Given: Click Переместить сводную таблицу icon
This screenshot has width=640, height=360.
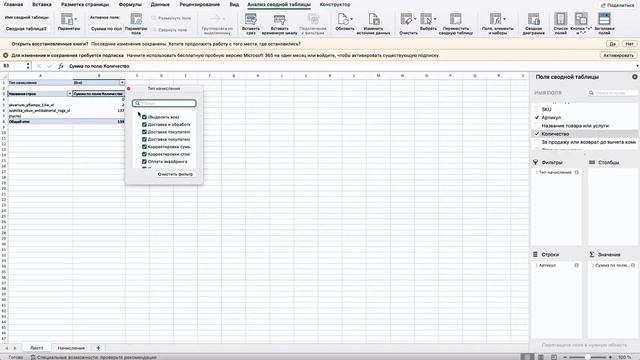Looking at the screenshot, I should (x=456, y=19).
